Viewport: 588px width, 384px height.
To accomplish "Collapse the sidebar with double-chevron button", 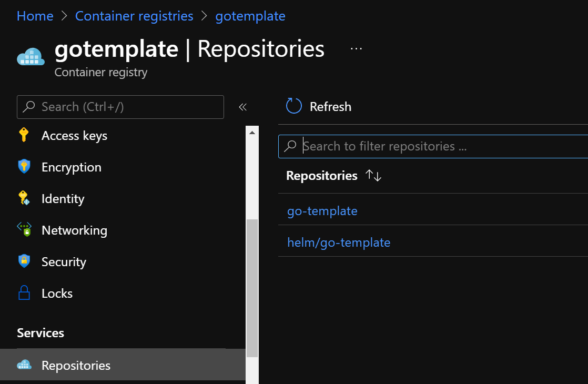I will [242, 107].
